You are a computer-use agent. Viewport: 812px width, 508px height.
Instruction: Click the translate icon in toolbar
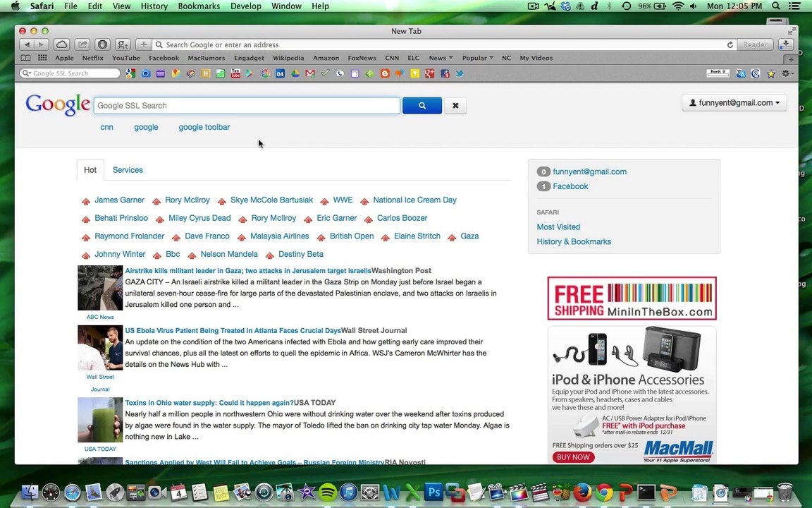741,73
